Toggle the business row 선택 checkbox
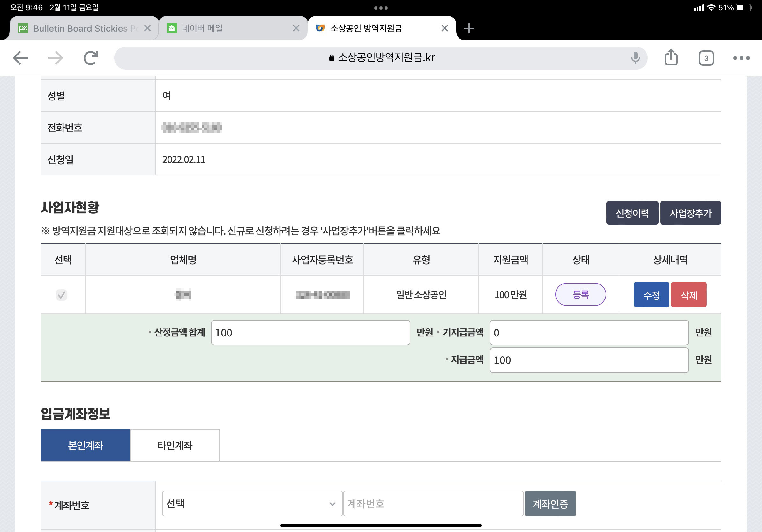 [61, 294]
